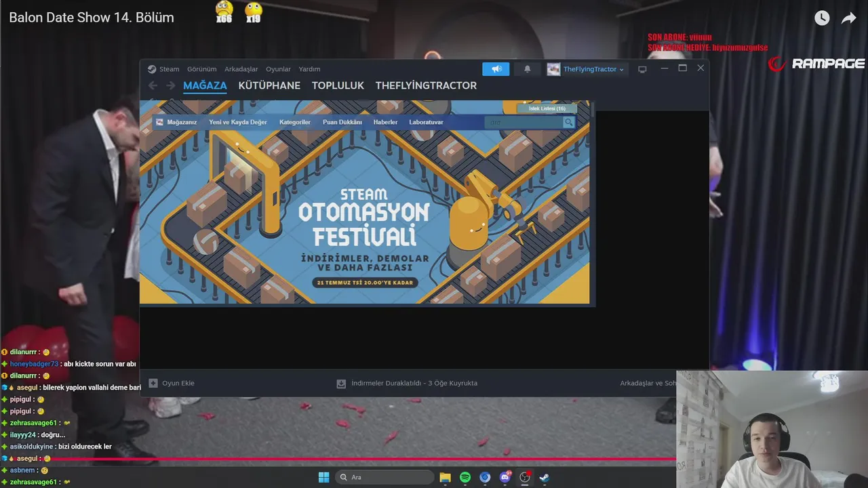The width and height of the screenshot is (868, 488).
Task: Click the blue announcements megaphone button
Action: [x=496, y=69]
